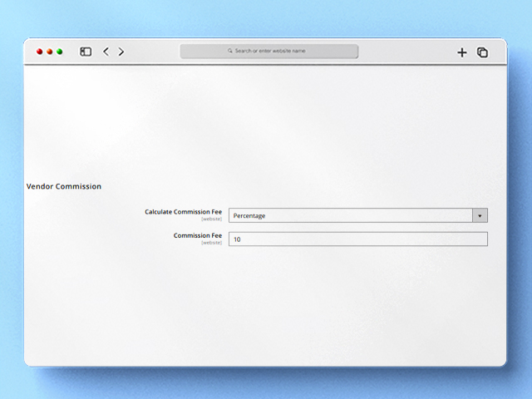Click the dropdown arrow beside Percentage
The image size is (532, 399).
point(480,215)
